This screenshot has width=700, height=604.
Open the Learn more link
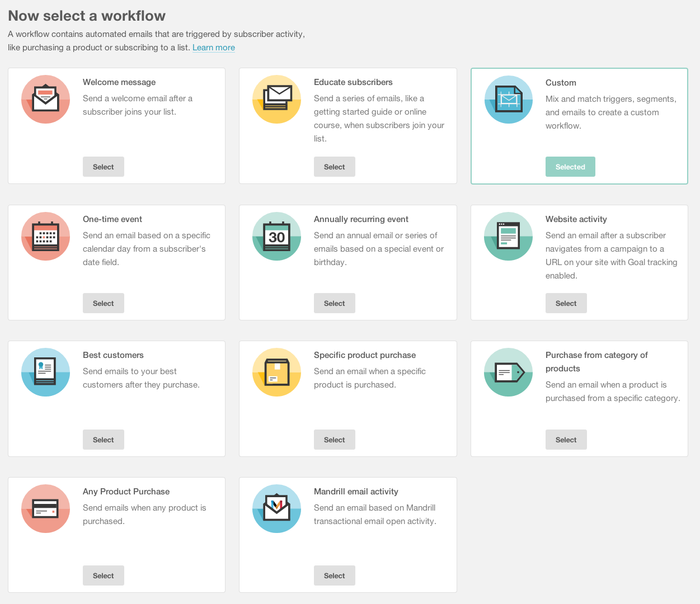[x=214, y=48]
